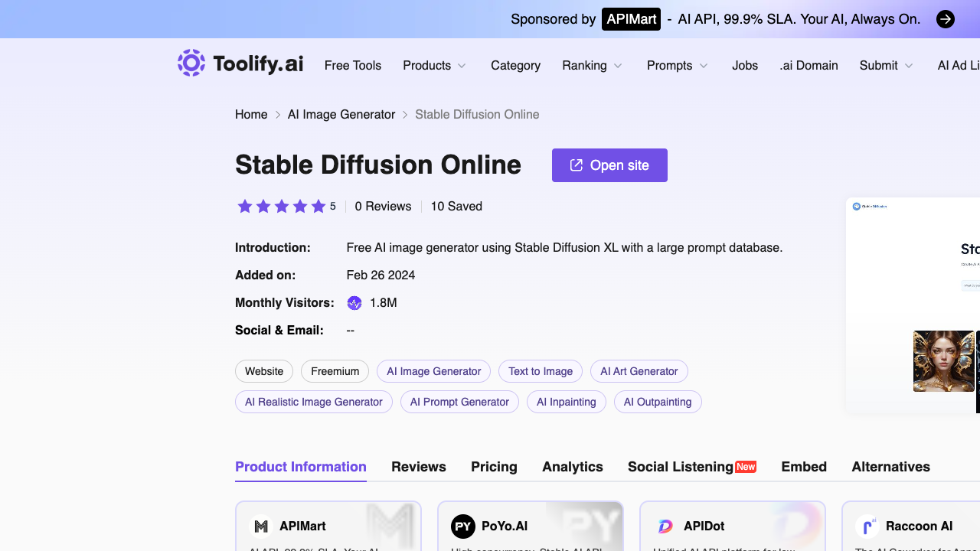This screenshot has width=980, height=551.
Task: Go to Home breadcrumb link
Action: (x=251, y=115)
